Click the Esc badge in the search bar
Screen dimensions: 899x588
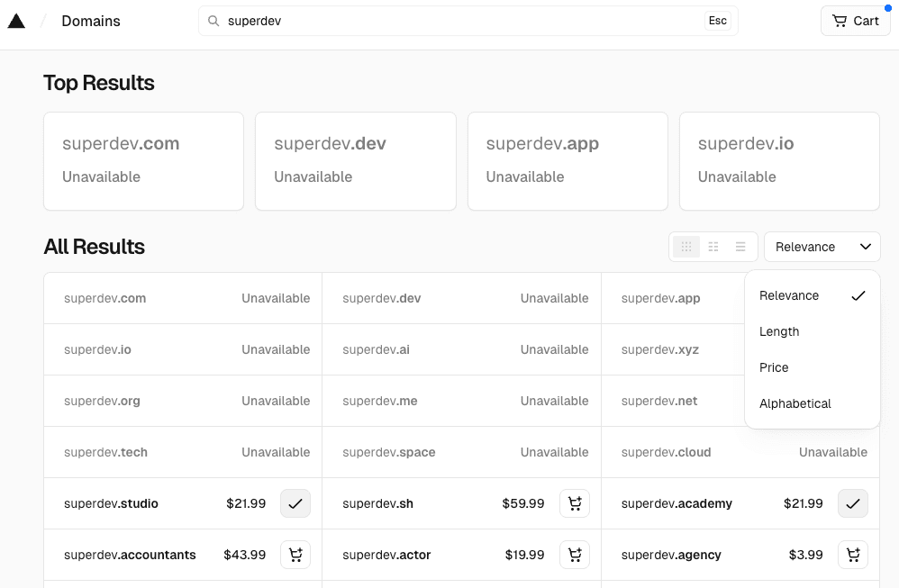(718, 20)
